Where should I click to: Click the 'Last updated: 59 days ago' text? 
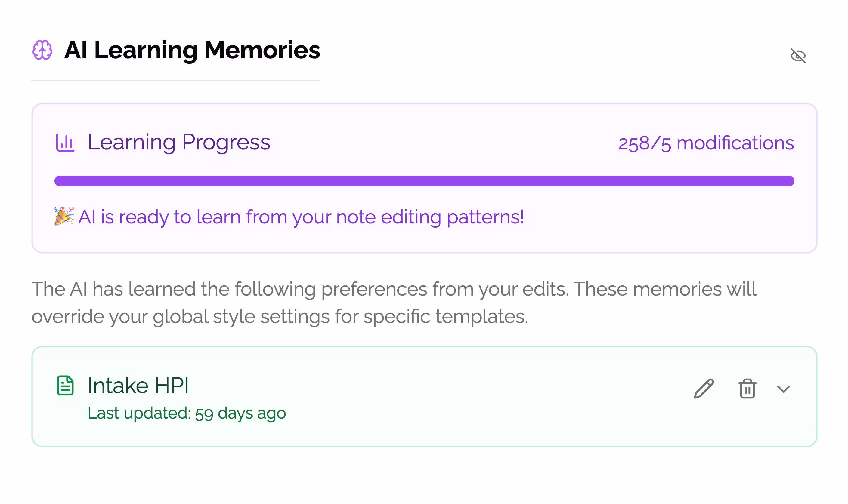[187, 413]
